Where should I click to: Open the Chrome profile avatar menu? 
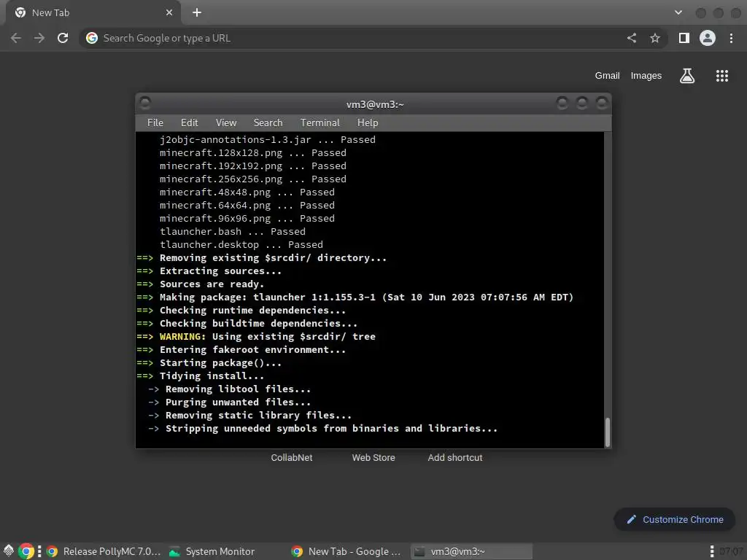click(x=708, y=38)
